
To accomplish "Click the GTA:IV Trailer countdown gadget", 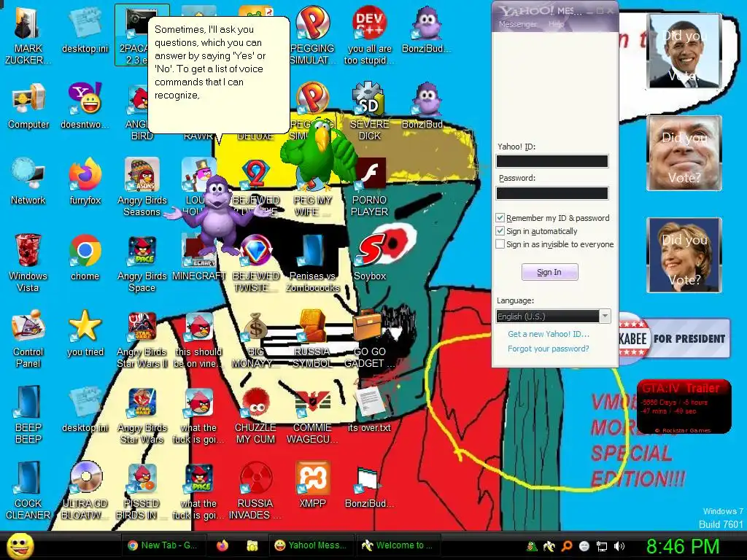I will pos(684,406).
